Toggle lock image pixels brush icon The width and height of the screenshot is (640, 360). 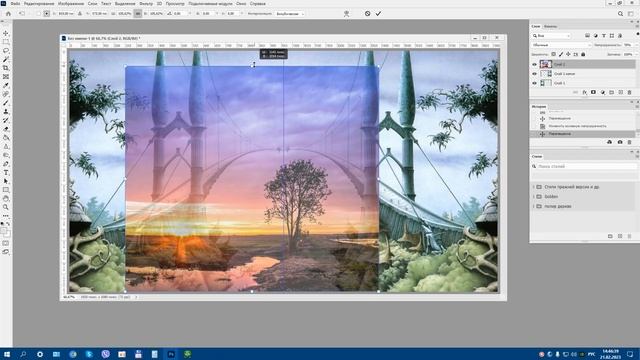pos(561,54)
